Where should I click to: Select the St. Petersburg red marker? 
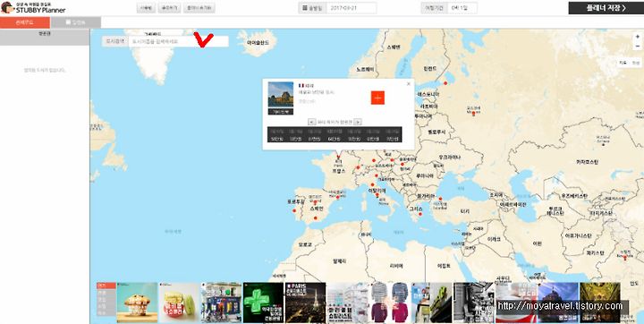[445, 83]
